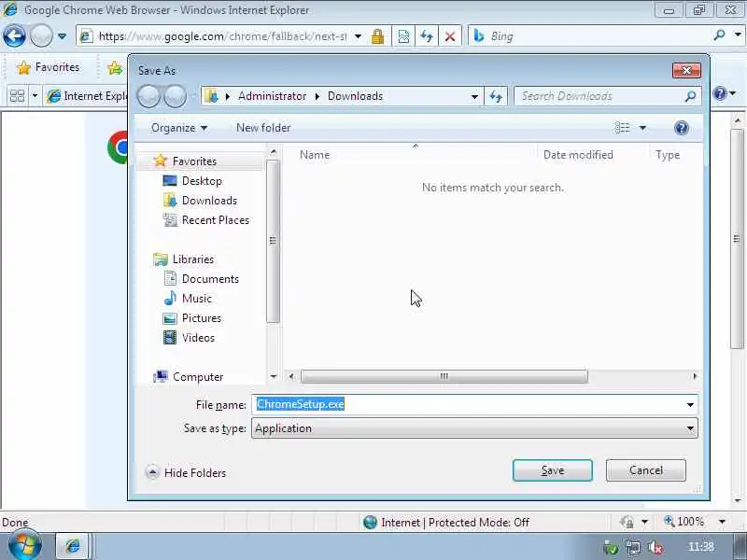Click the Cancel button
Screen dimensions: 747x560
pos(646,470)
